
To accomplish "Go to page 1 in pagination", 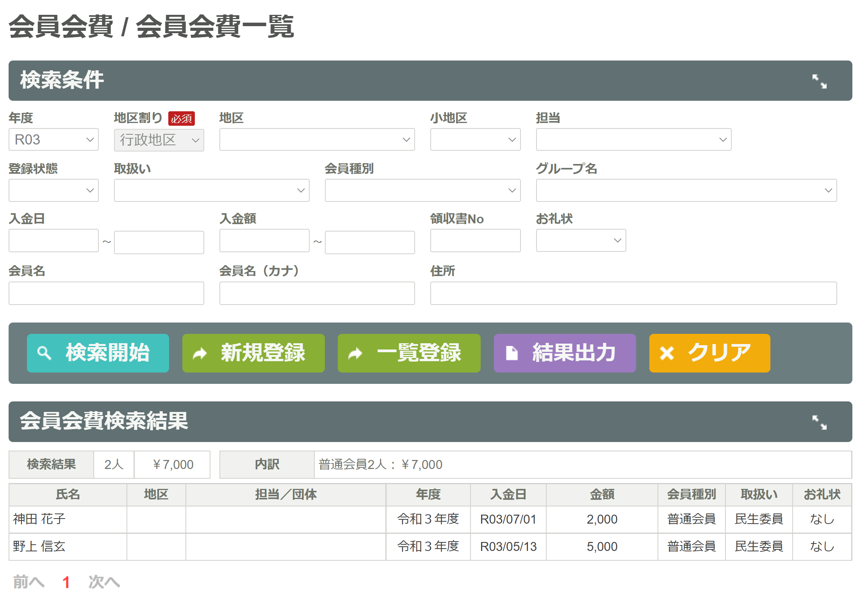I will click(66, 582).
